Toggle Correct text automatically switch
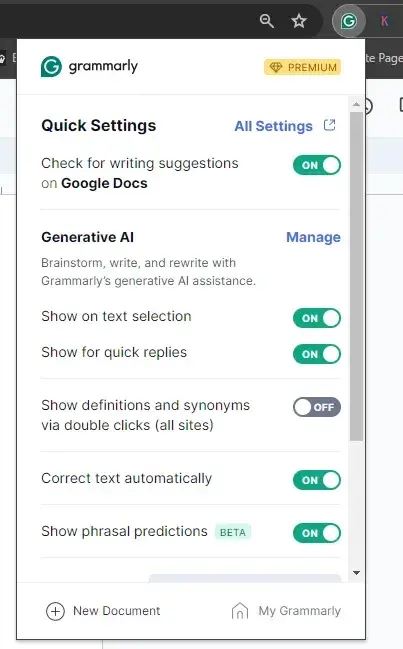This screenshot has width=403, height=649. pos(317,480)
